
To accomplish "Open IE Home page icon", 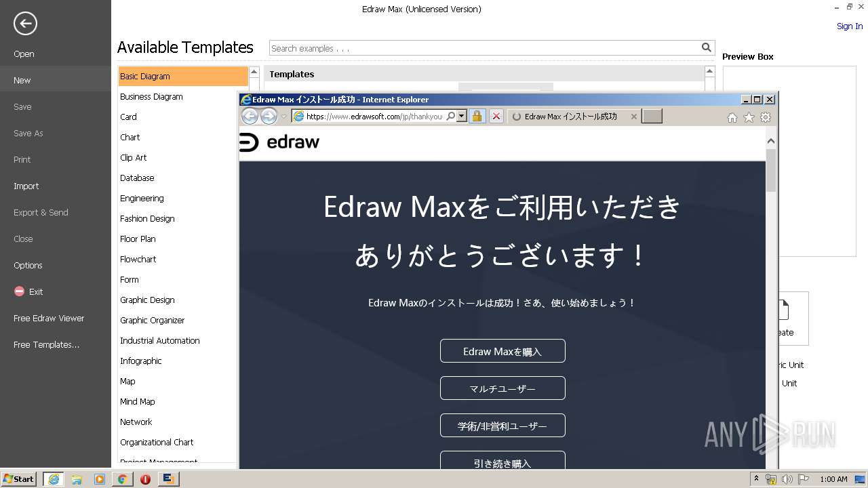I will tap(732, 117).
